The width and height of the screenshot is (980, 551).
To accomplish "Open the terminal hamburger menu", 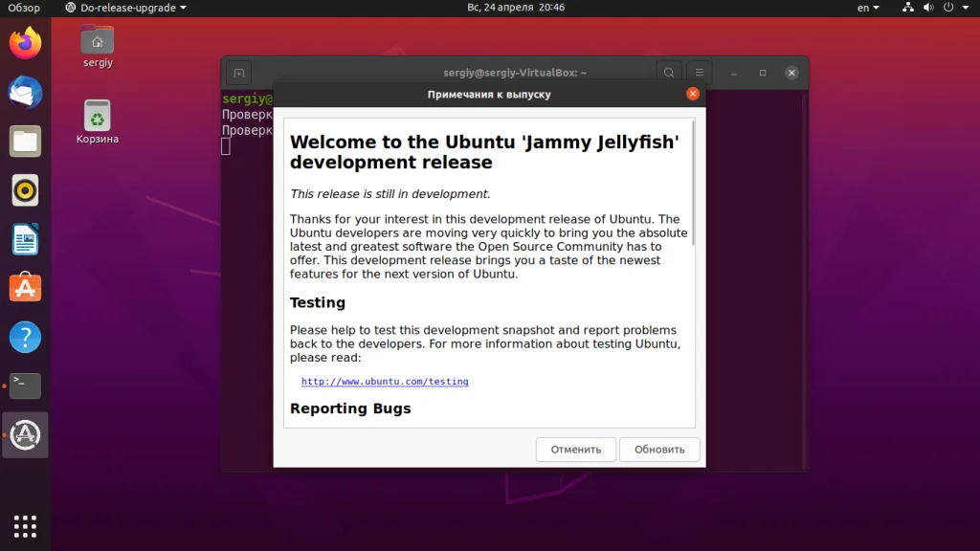I will pos(702,72).
